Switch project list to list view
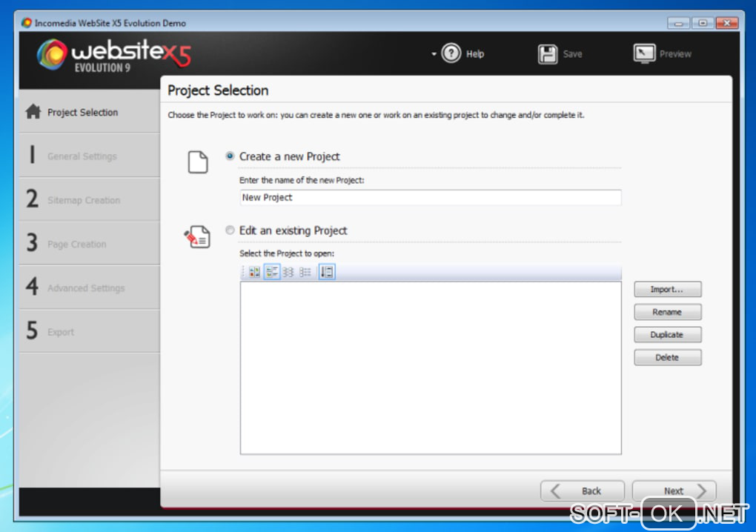 point(305,272)
